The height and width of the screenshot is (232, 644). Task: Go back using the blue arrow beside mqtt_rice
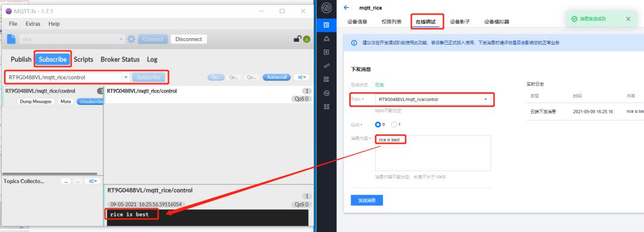pos(346,7)
